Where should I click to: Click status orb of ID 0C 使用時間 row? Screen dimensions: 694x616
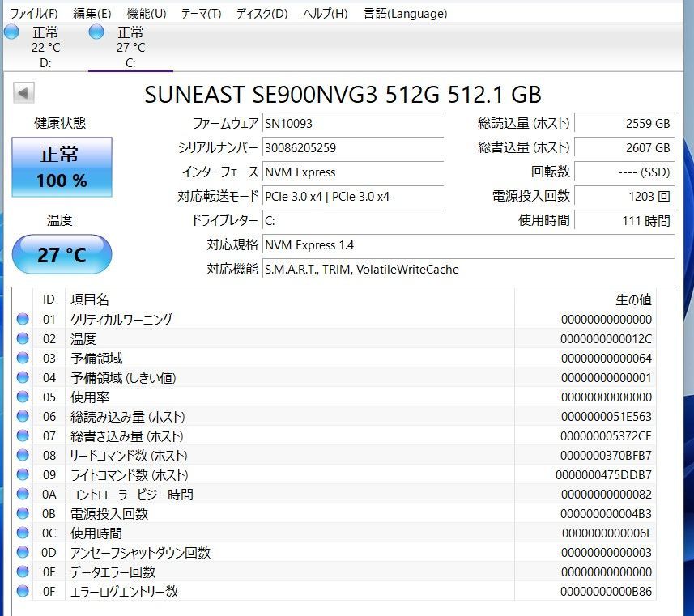23,533
